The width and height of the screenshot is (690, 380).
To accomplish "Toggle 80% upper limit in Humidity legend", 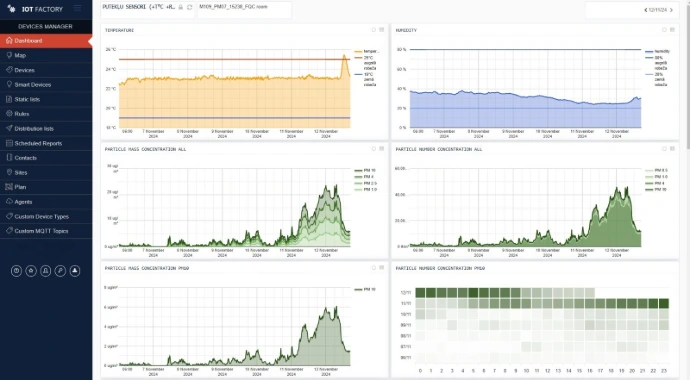I will [657, 63].
